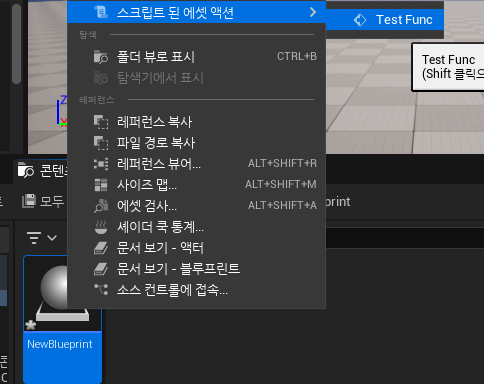Click the CTRL+B shortcut text
The height and width of the screenshot is (384, 484).
pos(297,56)
